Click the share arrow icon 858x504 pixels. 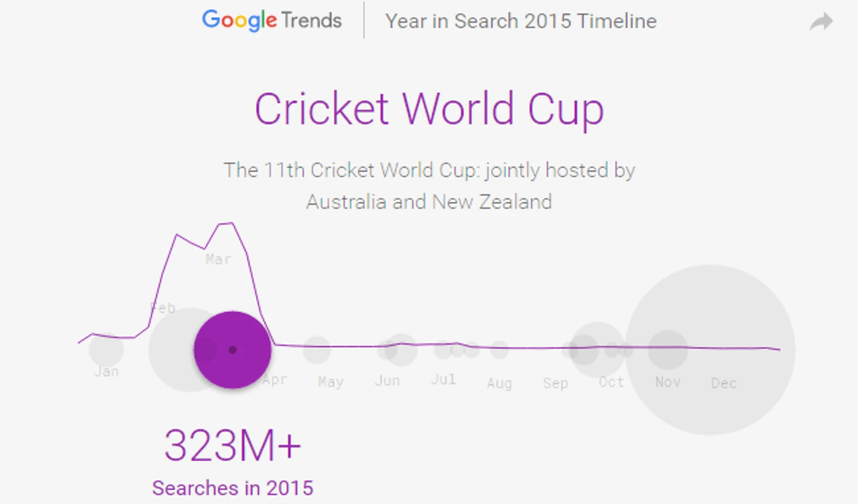pos(821,22)
